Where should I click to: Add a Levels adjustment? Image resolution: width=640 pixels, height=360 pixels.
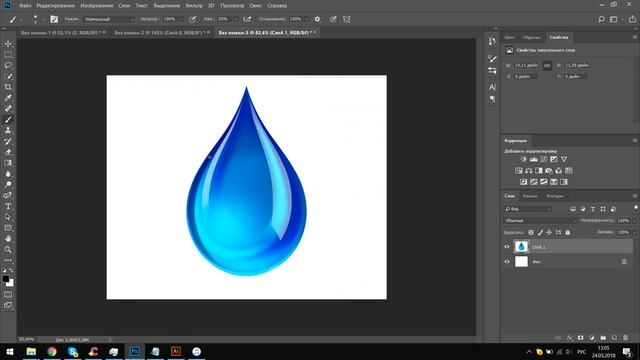533,159
